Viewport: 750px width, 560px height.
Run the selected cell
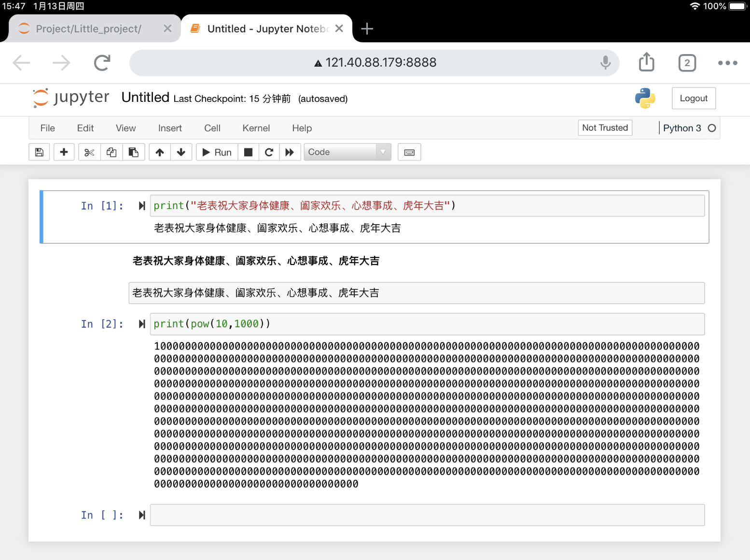point(217,152)
